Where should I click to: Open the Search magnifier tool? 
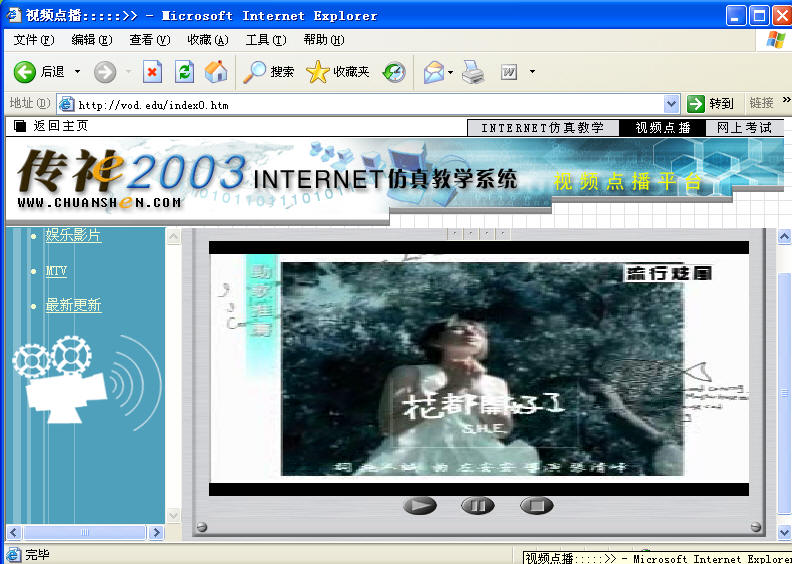(257, 72)
